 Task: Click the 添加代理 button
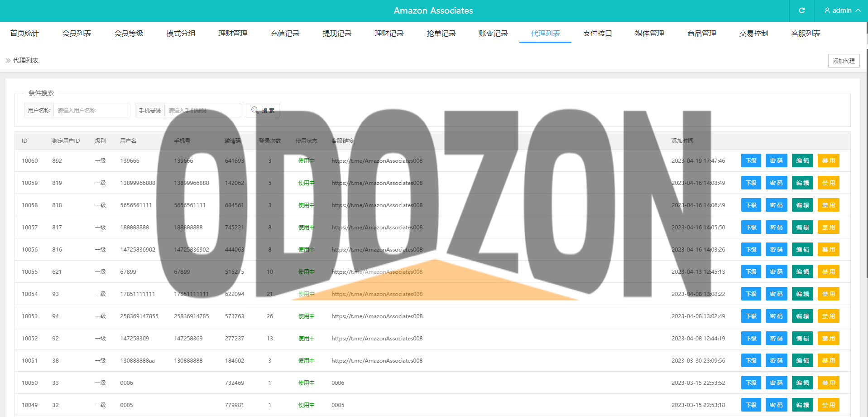click(844, 61)
